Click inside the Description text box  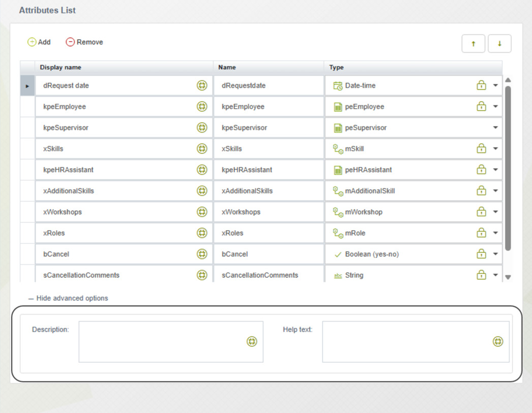(x=162, y=341)
